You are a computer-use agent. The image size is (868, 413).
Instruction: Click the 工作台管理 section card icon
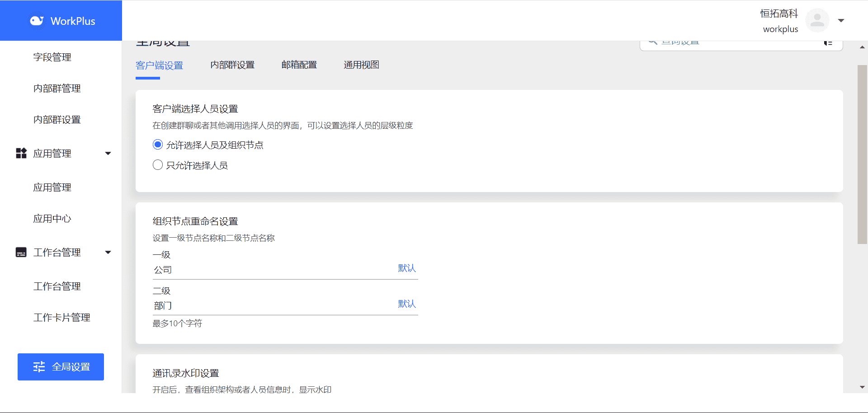click(x=21, y=252)
